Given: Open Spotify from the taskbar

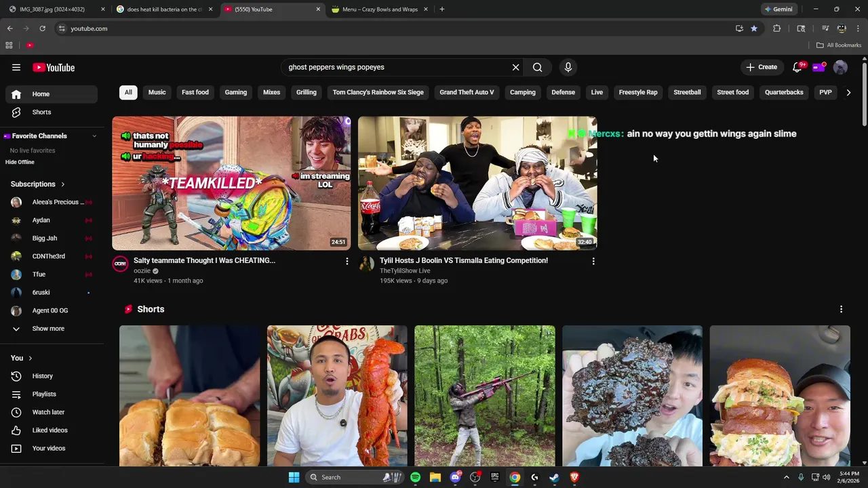Looking at the screenshot, I should [415, 477].
